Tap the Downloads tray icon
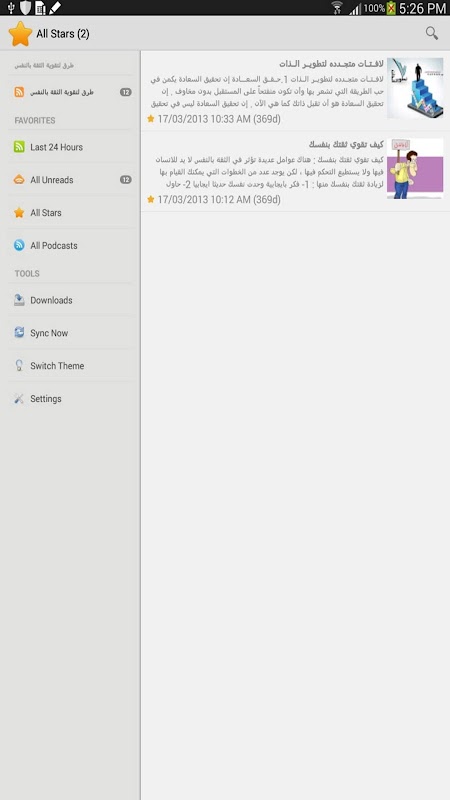The width and height of the screenshot is (450, 800). click(19, 300)
